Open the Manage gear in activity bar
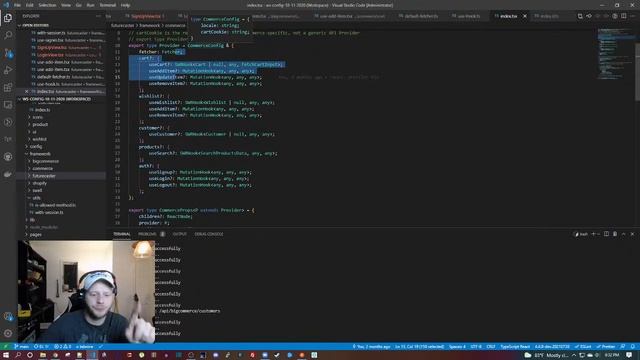The width and height of the screenshot is (640, 360). pos(8,333)
